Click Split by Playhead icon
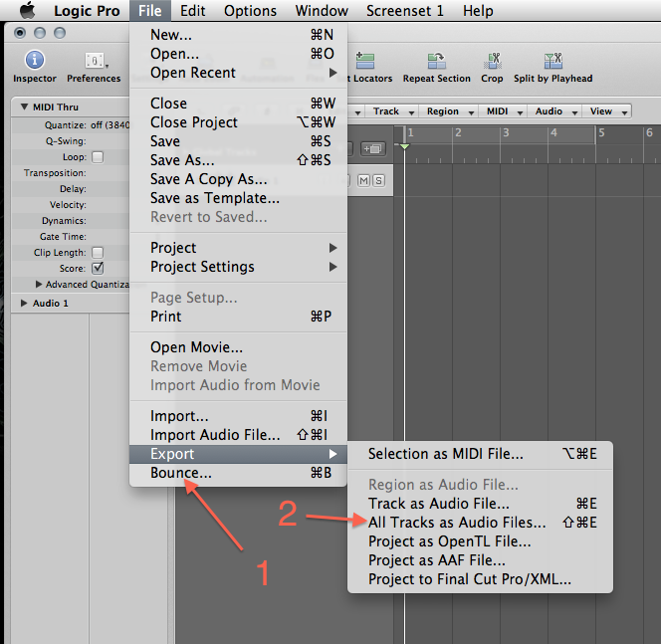 point(553,61)
